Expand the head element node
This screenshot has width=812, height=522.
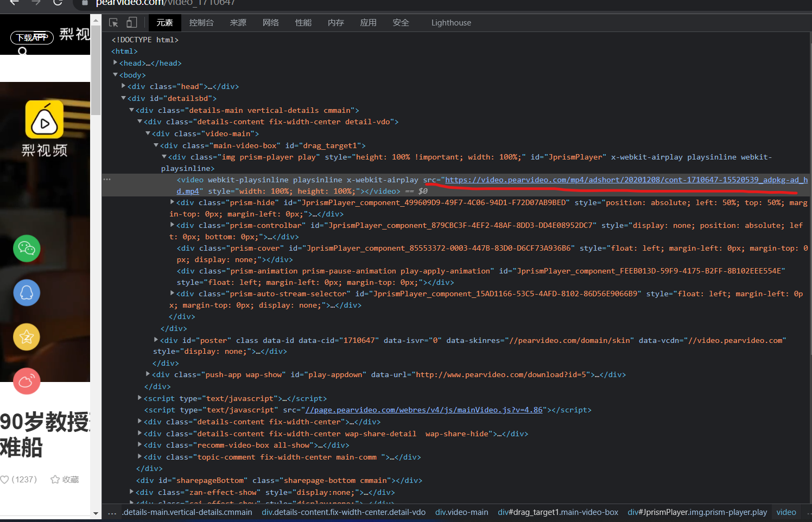tap(115, 63)
